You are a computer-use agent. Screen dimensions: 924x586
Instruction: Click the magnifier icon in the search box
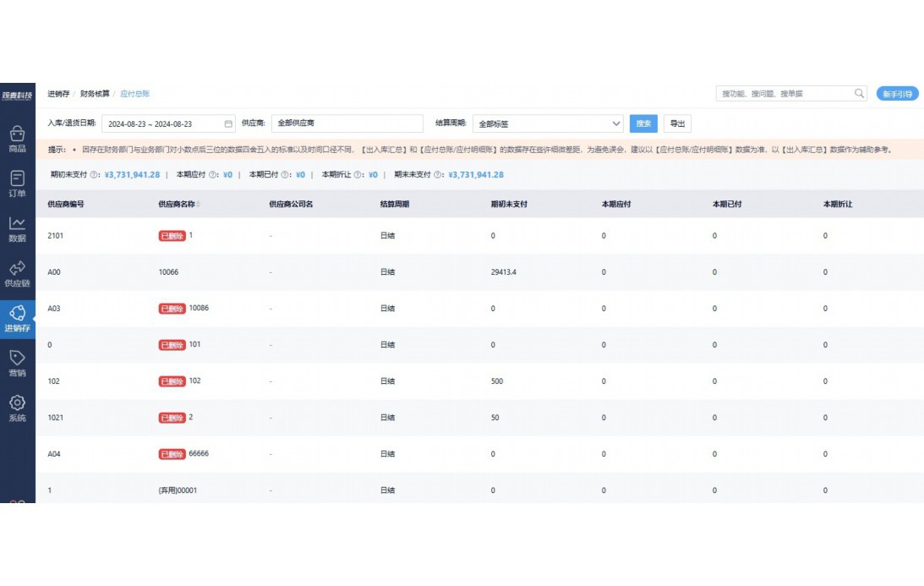point(859,94)
